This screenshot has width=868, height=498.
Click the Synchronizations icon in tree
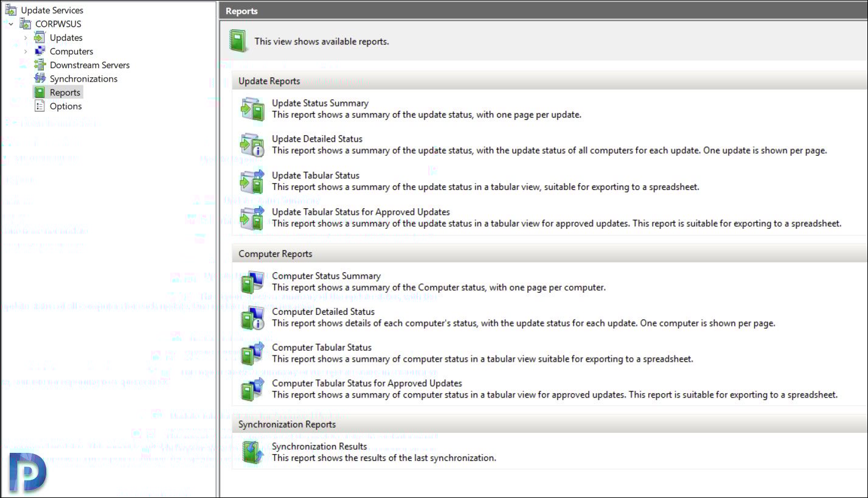coord(40,79)
